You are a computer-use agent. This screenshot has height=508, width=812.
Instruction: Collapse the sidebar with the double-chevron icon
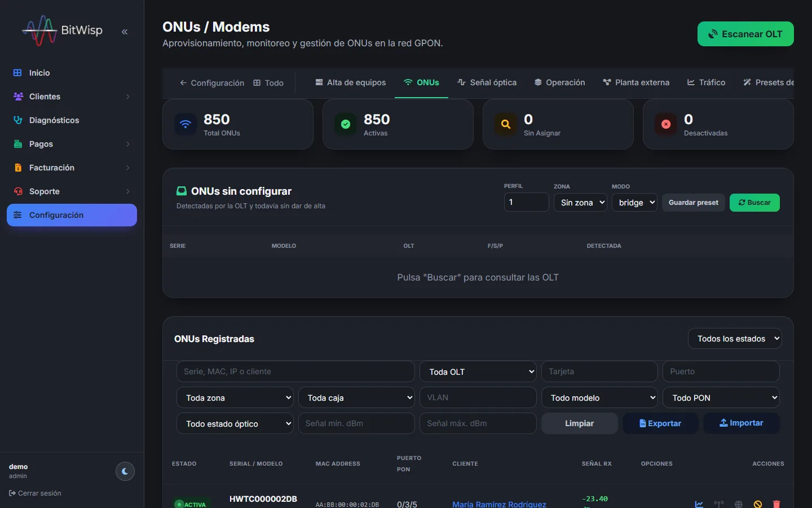(x=125, y=32)
